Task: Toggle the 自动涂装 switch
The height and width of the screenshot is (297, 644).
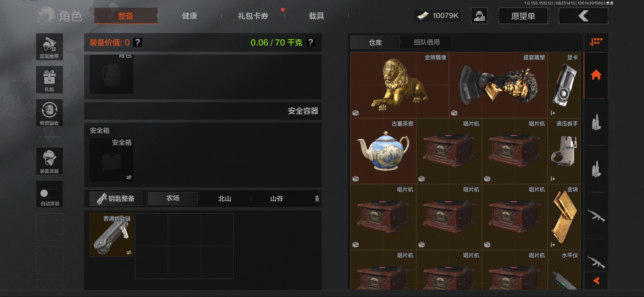Action: (x=49, y=193)
